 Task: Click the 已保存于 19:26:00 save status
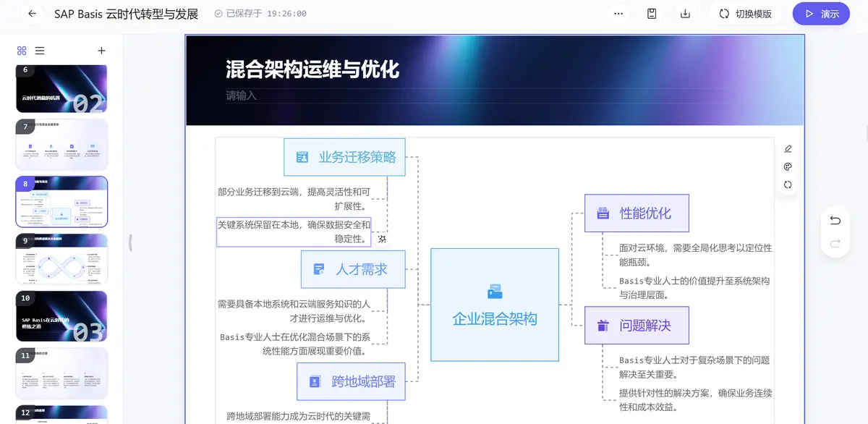260,14
